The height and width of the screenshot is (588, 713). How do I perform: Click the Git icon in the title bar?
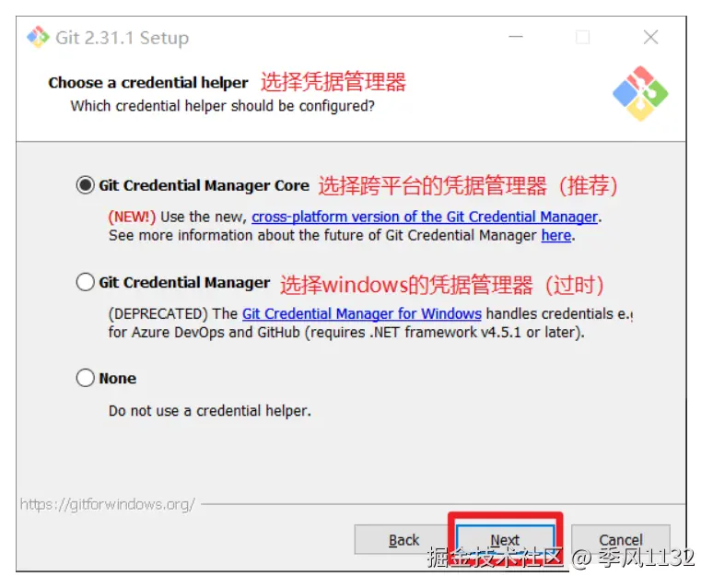point(38,37)
